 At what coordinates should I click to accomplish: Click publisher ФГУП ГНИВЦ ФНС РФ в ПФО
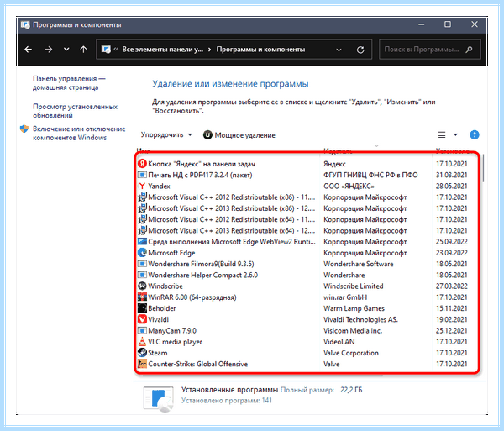click(x=370, y=175)
